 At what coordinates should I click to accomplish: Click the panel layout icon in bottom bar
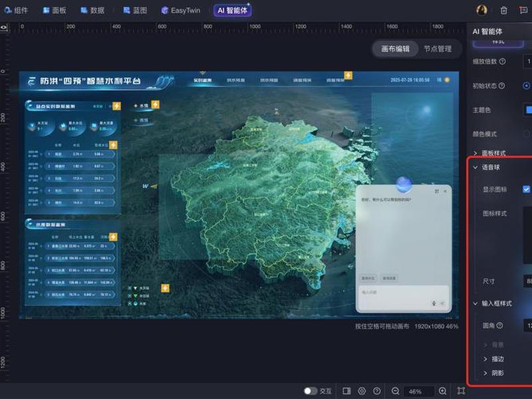pos(346,391)
